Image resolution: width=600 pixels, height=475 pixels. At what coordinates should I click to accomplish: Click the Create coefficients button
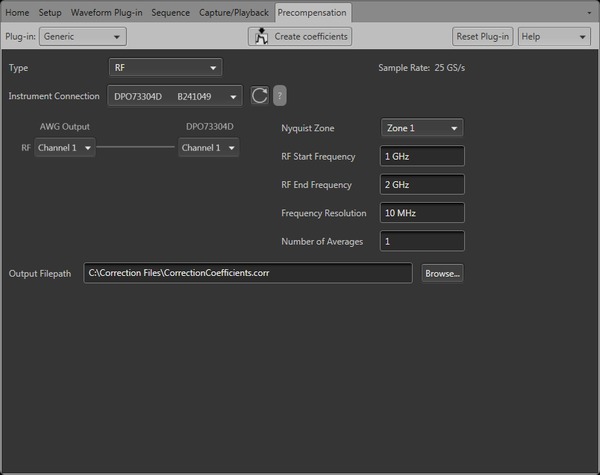[x=300, y=37]
